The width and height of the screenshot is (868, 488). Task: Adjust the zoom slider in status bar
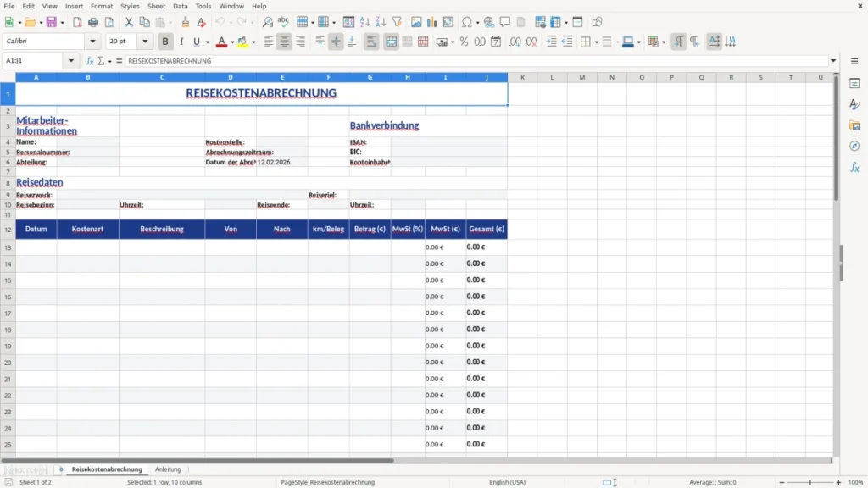point(810,482)
